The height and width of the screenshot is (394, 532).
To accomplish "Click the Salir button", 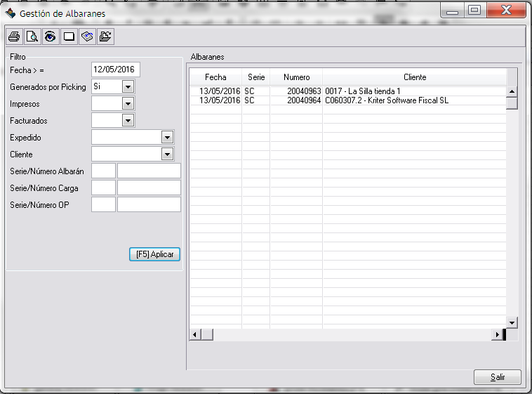I will pos(498,377).
